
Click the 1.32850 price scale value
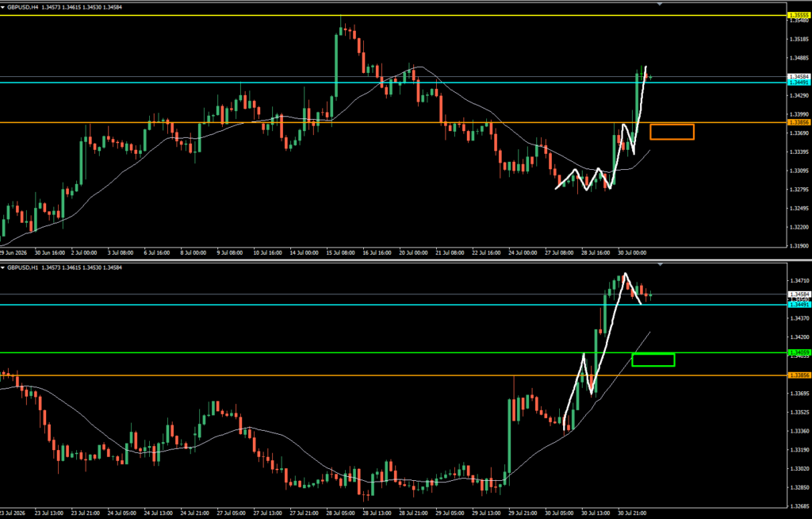799,487
